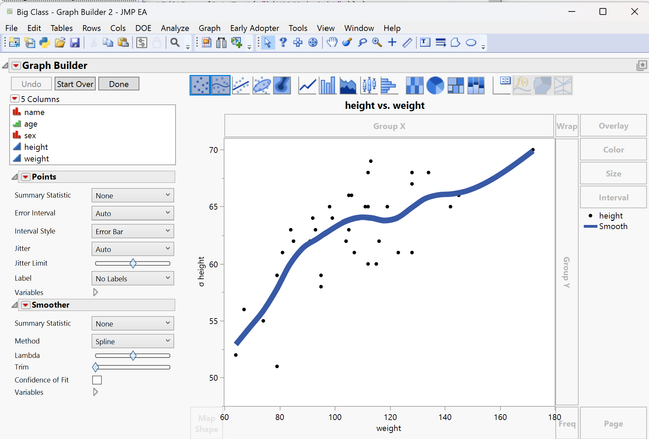Open the Points red triangle menu
Viewport: 649px width, 439px height.
(25, 177)
